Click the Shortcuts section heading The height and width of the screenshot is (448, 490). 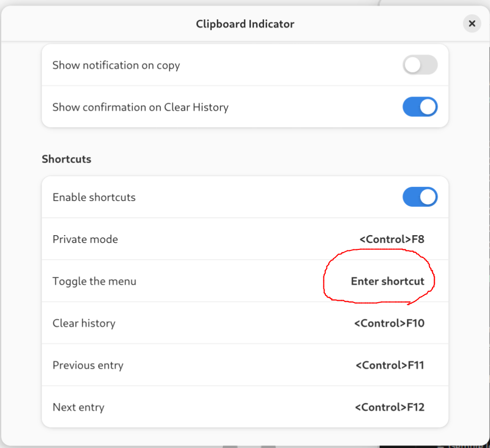coord(67,159)
